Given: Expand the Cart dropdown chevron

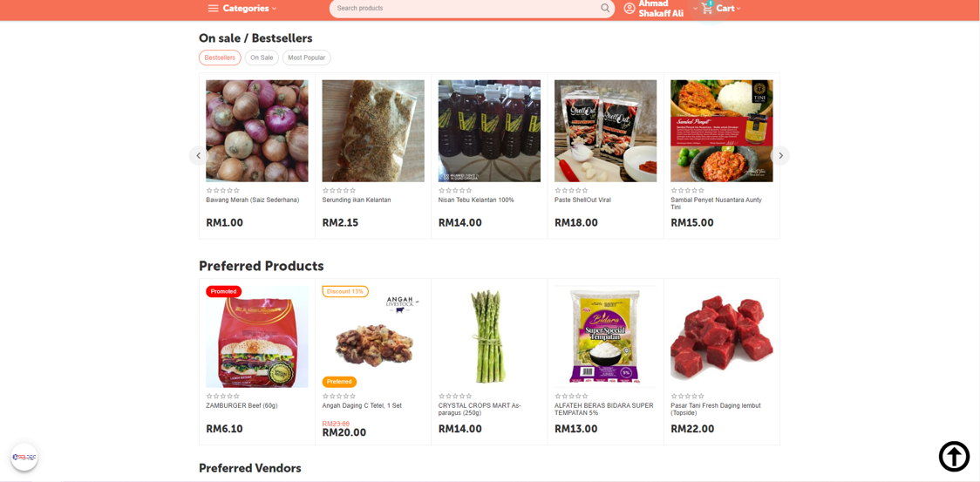Looking at the screenshot, I should coord(738,9).
